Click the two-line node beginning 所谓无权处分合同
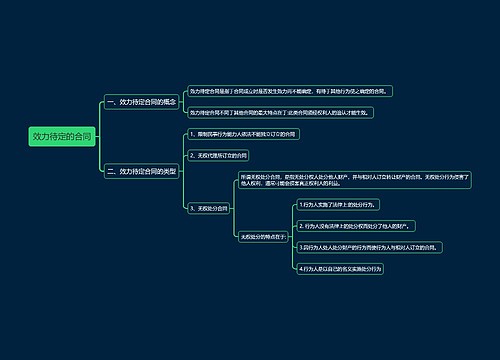The image size is (500, 360). click(355, 180)
